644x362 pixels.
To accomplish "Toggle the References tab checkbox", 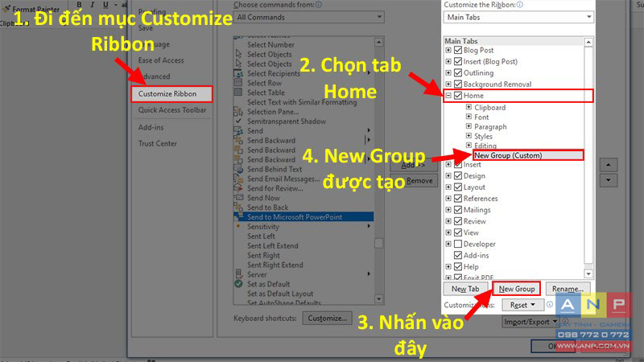I will pyautogui.click(x=458, y=198).
